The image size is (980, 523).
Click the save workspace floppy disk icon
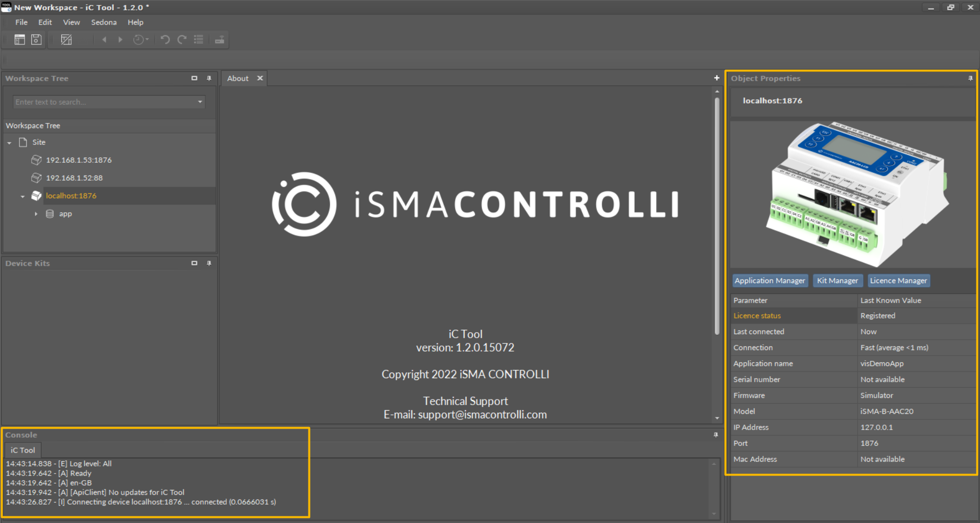[36, 40]
